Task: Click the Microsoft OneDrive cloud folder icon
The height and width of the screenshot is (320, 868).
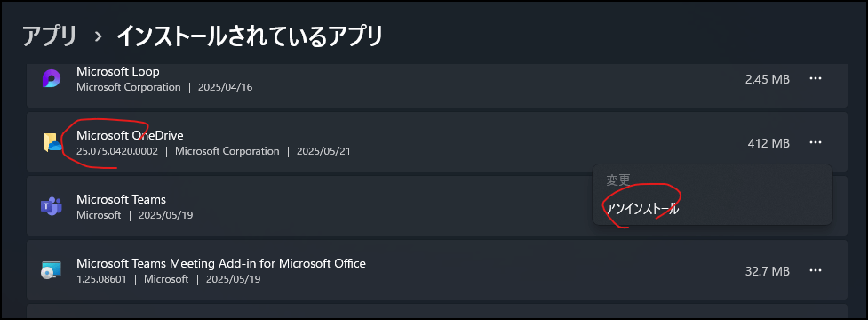Action: [x=52, y=143]
